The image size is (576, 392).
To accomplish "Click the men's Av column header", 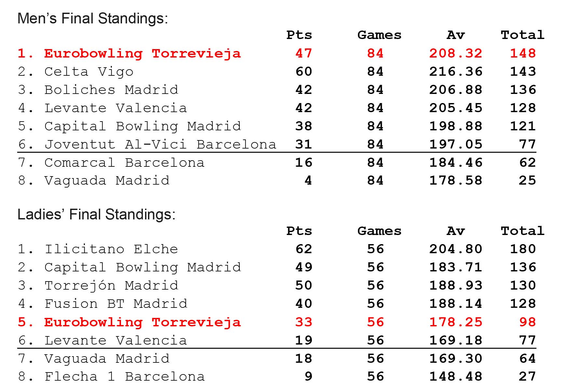I will pyautogui.click(x=456, y=35).
